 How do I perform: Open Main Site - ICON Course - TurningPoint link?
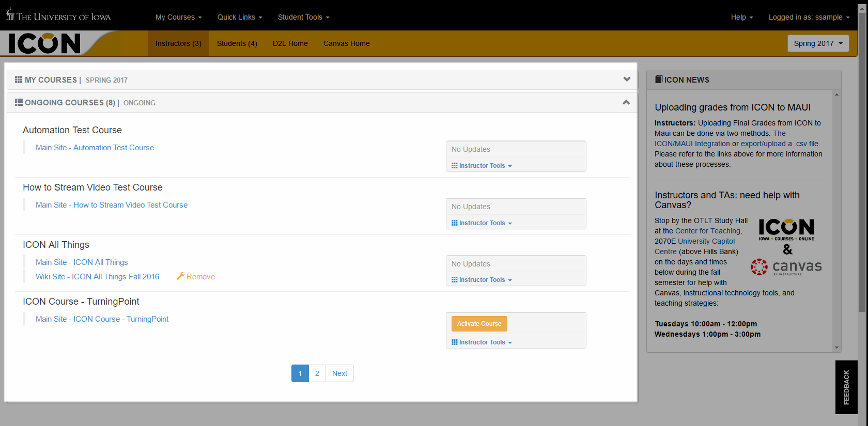(102, 319)
